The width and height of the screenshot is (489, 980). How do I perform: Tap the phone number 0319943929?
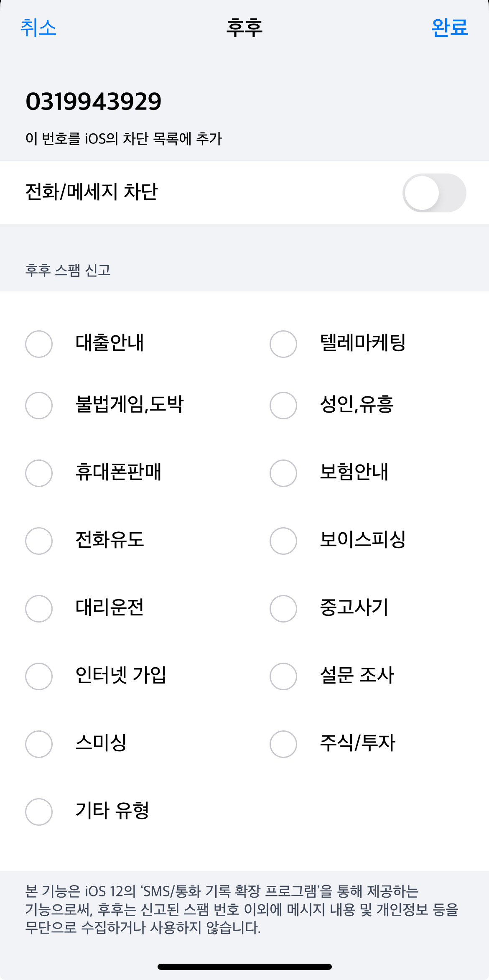[94, 102]
